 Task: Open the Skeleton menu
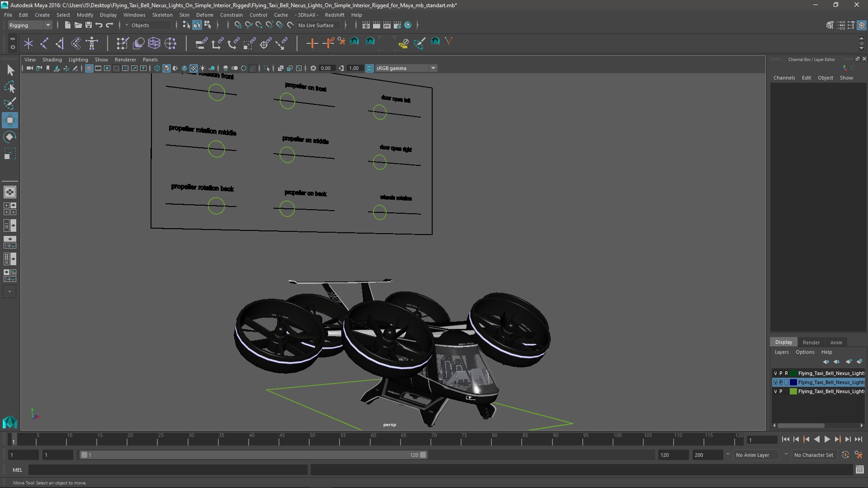pos(162,15)
